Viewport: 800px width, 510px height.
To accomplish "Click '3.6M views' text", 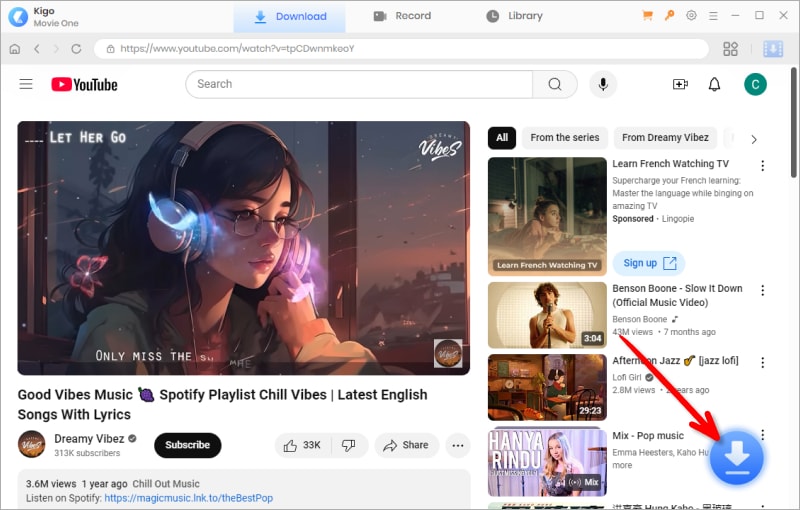I will [x=51, y=484].
